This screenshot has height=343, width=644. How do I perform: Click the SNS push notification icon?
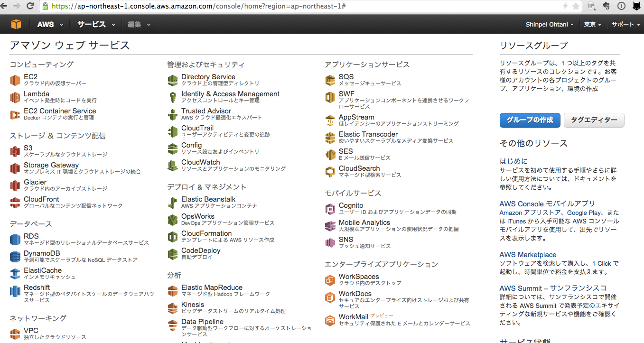point(330,243)
